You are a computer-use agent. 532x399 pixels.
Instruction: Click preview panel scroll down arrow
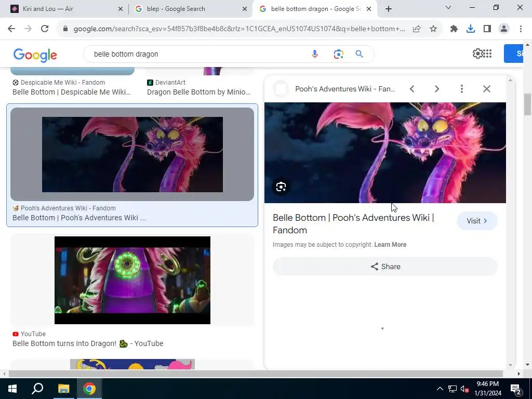point(510,365)
